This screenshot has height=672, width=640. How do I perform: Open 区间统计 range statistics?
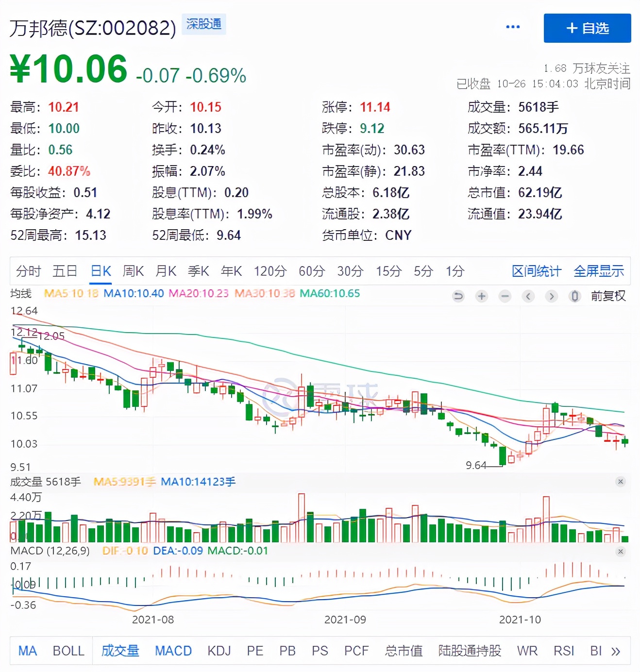(x=537, y=271)
